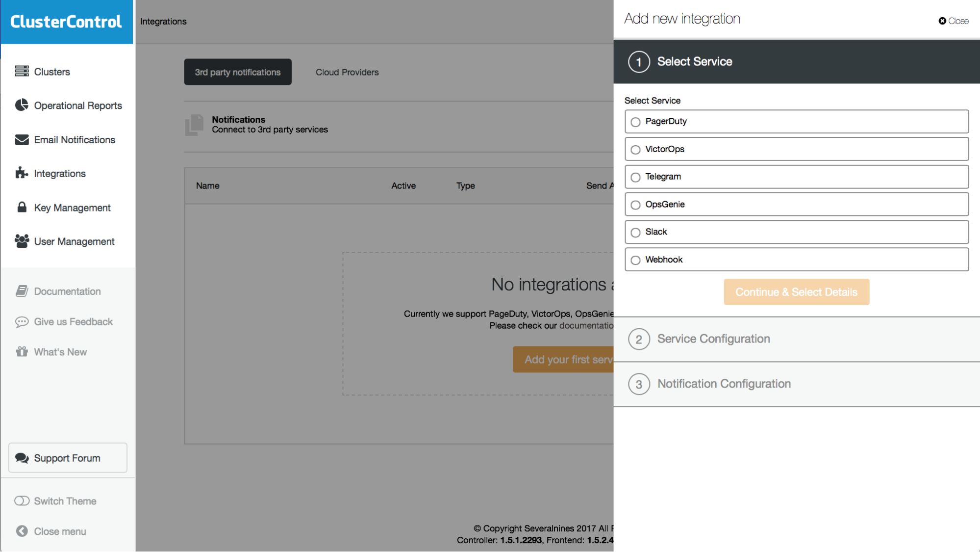Click the User Management people icon
The width and height of the screenshot is (980, 552).
click(x=22, y=241)
